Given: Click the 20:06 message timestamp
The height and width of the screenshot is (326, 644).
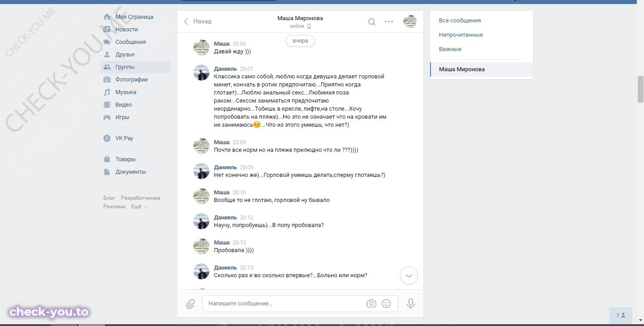Looking at the screenshot, I should [x=239, y=44].
